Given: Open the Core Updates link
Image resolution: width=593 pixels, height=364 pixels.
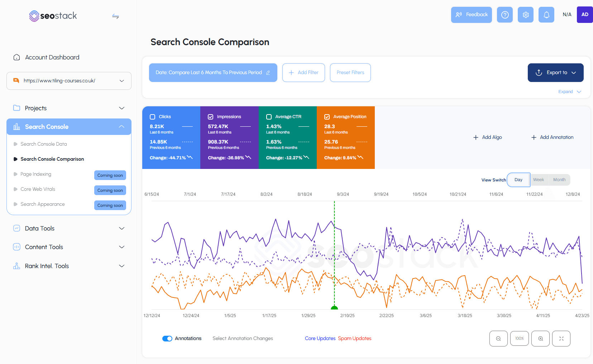Looking at the screenshot, I should tap(320, 338).
